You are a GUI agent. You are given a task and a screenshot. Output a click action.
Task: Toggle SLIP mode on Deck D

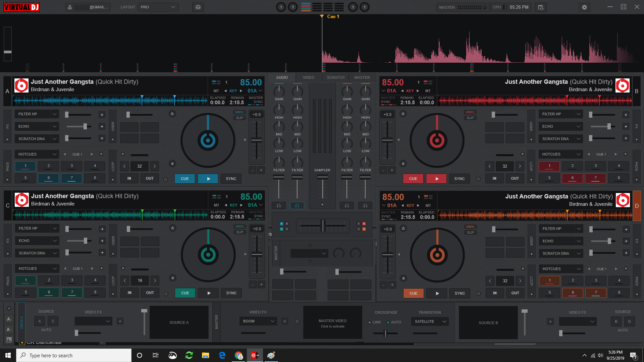(x=471, y=232)
